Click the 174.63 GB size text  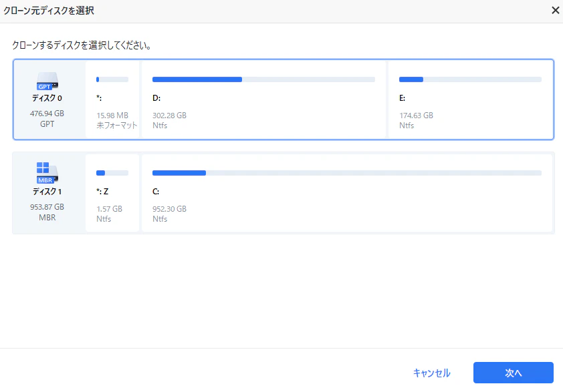416,116
